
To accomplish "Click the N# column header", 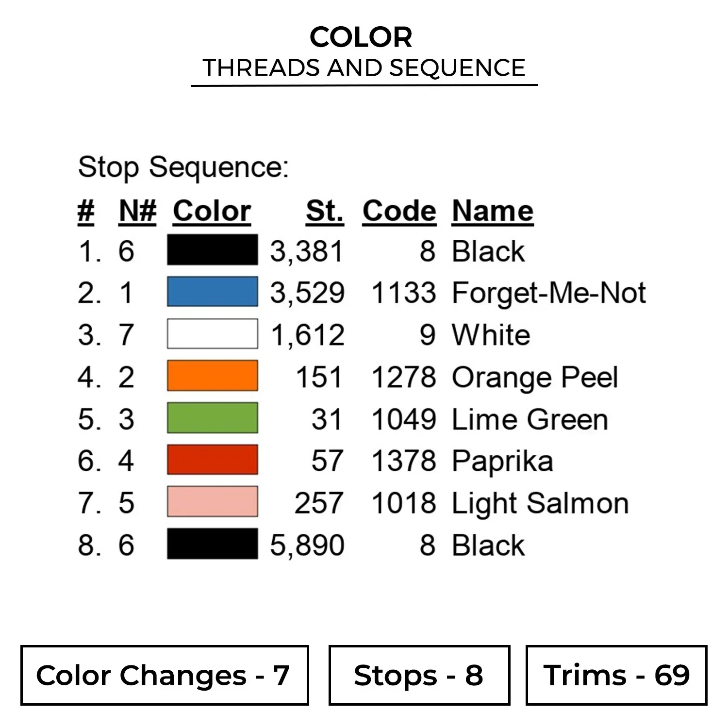I will pyautogui.click(x=137, y=212).
